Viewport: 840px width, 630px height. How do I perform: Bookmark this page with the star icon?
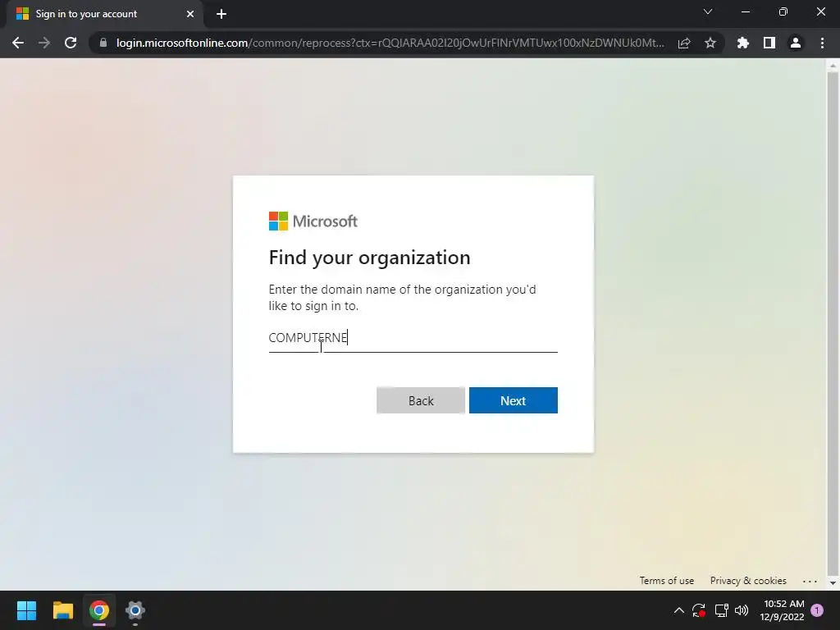tap(710, 43)
